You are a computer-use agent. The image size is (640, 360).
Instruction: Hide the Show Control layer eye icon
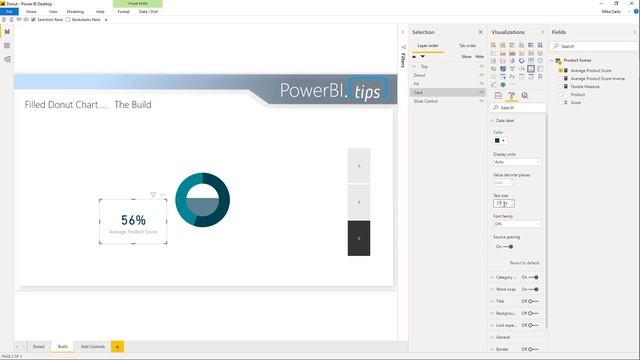[x=481, y=101]
